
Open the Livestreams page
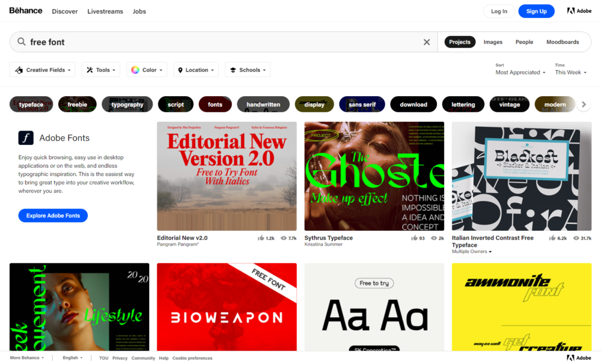[x=105, y=11]
